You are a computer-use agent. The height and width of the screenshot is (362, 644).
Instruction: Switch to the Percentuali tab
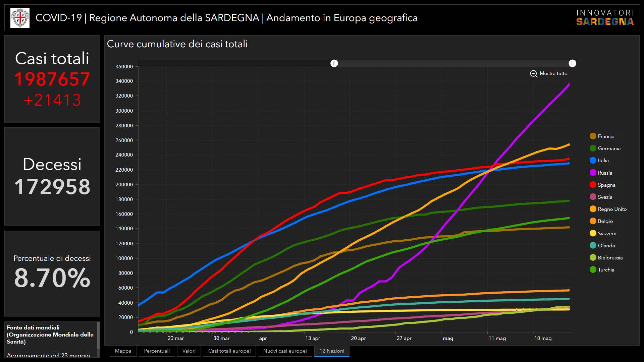(x=157, y=351)
